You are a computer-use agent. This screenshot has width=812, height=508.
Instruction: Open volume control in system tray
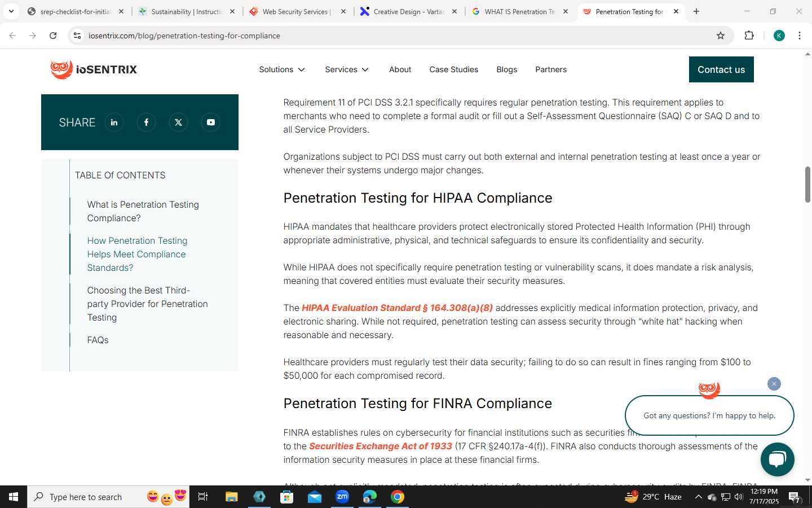[x=739, y=497]
